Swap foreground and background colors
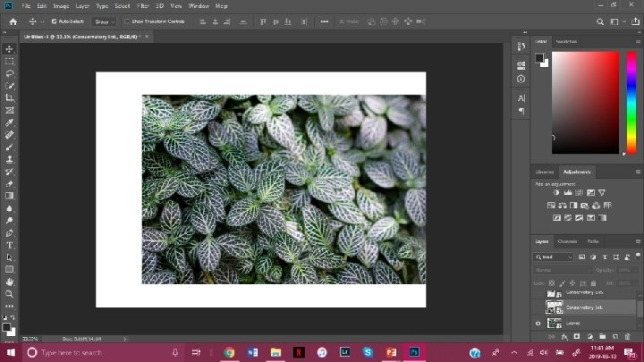Screen dimensions: 644x362 (x=13, y=317)
